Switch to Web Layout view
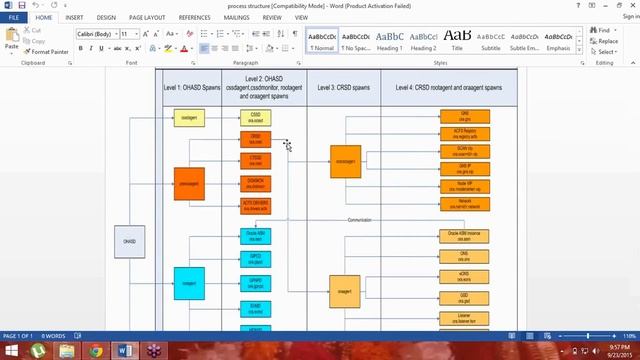 pos(547,336)
